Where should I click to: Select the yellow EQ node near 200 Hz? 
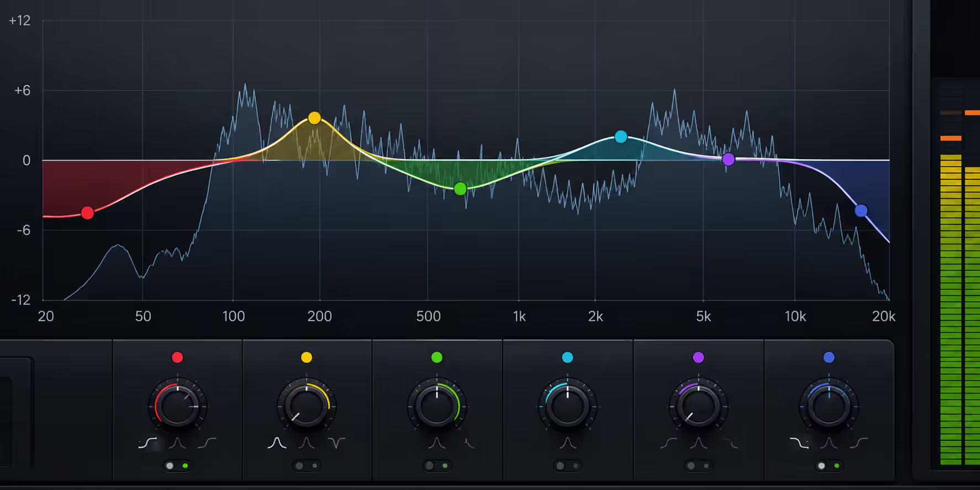pyautogui.click(x=314, y=118)
